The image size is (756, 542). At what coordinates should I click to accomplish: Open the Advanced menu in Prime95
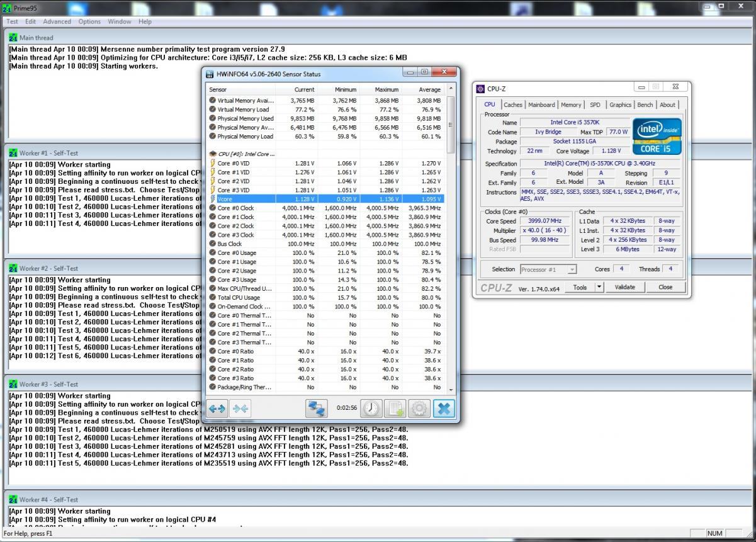tap(57, 21)
